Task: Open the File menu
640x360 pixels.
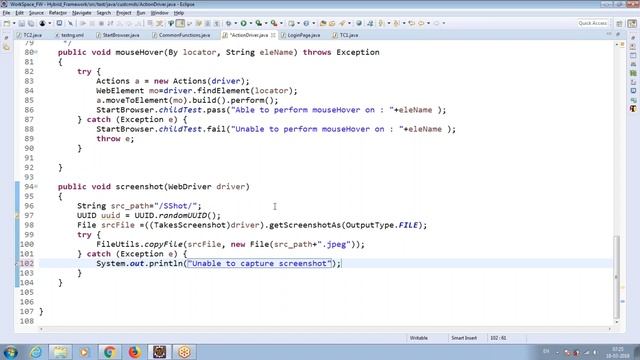Action: tap(6, 13)
